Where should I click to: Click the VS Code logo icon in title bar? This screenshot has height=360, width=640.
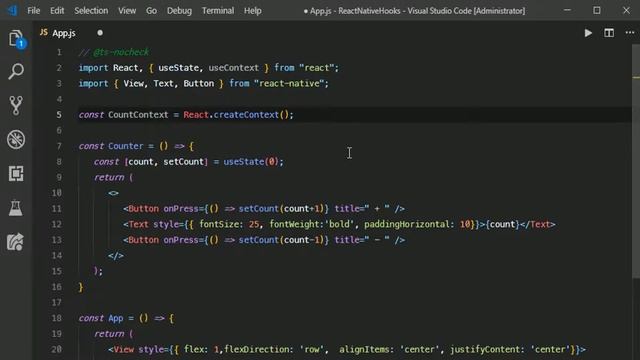click(12, 10)
